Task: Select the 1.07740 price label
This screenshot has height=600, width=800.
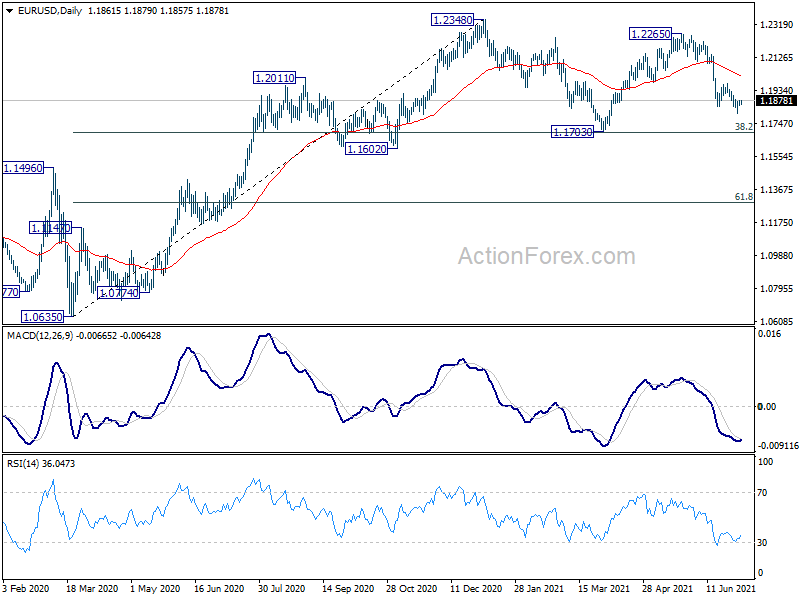Action: tap(118, 293)
